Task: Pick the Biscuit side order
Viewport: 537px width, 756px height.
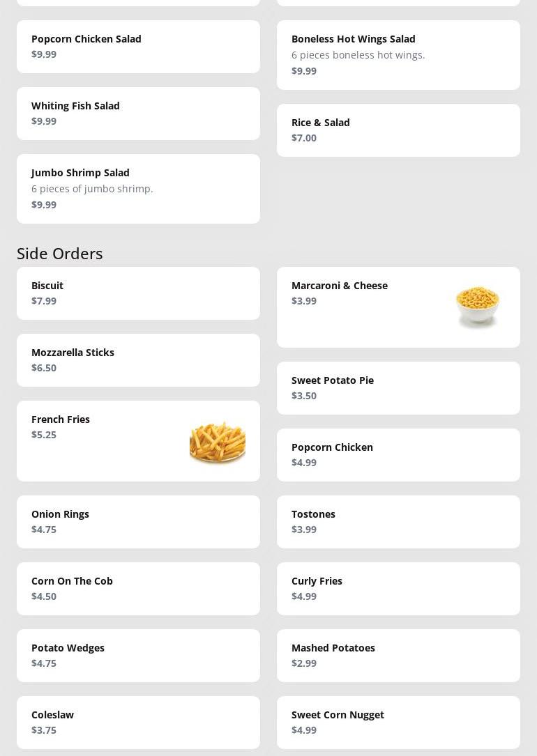Action: [138, 293]
